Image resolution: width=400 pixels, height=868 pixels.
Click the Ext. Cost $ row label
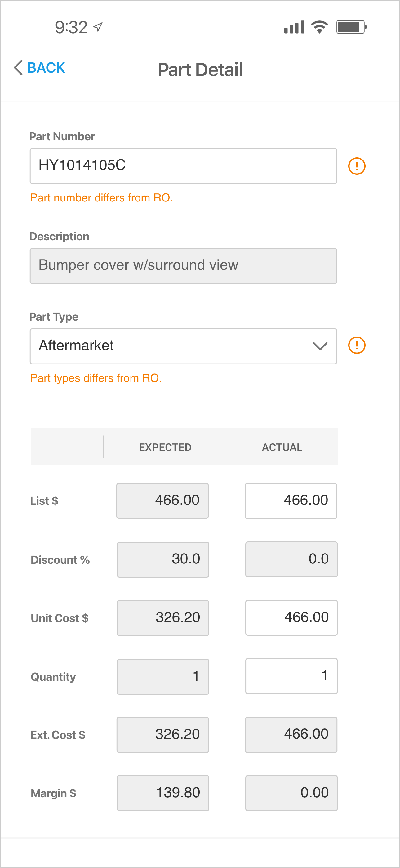(58, 735)
